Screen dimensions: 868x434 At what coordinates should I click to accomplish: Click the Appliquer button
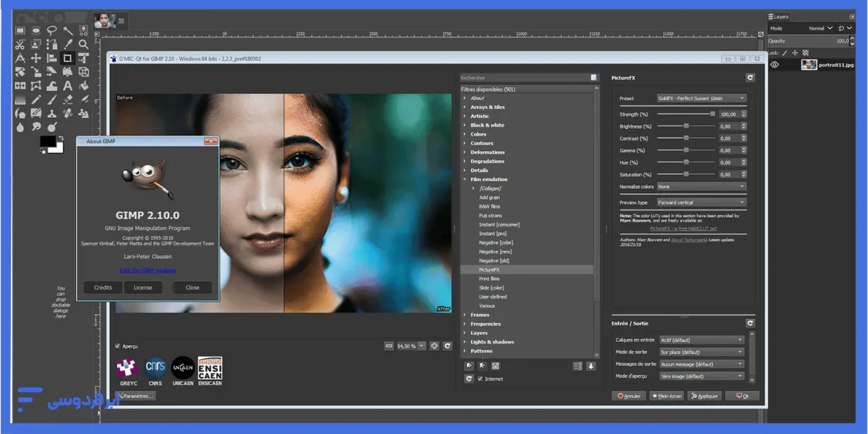[x=705, y=396]
